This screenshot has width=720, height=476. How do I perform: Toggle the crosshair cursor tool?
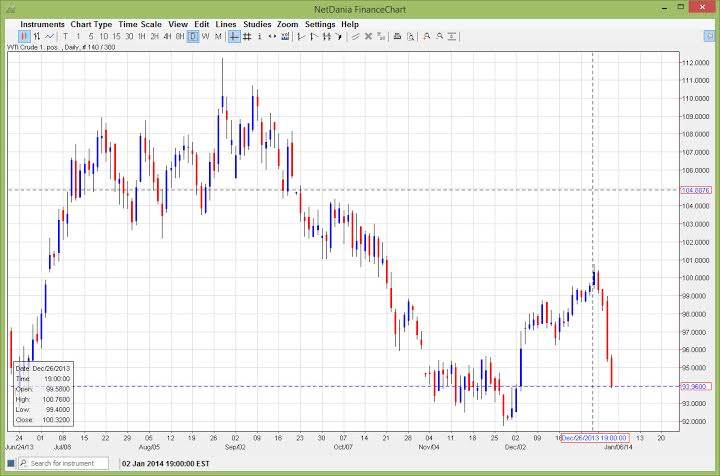234,36
